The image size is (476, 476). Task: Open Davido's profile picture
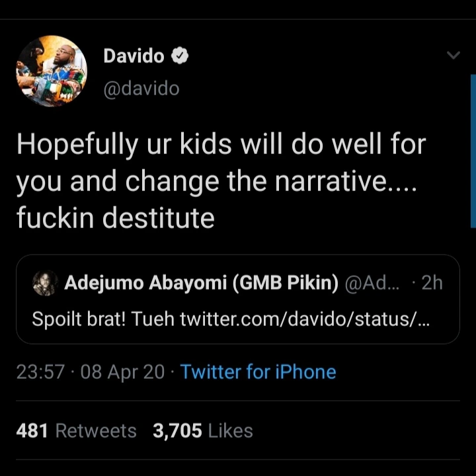(52, 71)
